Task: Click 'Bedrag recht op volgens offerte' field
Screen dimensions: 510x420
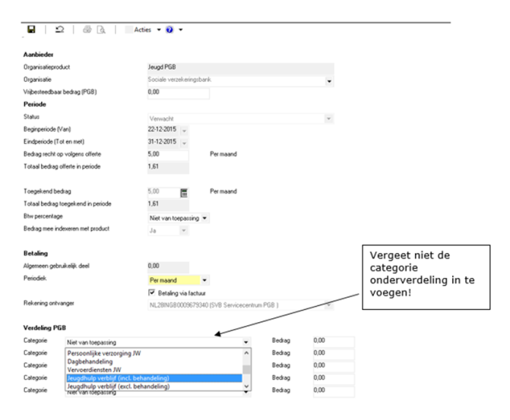Action: click(167, 154)
